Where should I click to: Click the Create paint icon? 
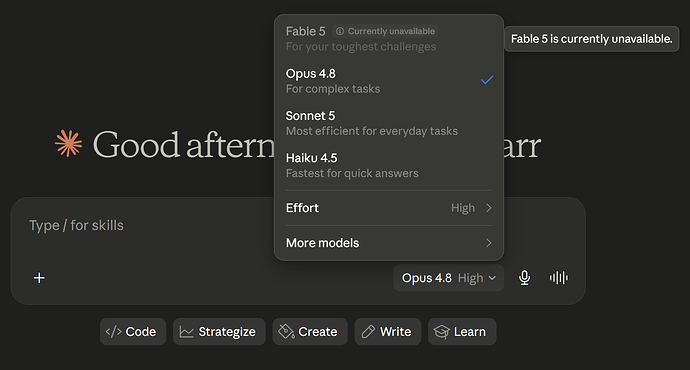coord(286,332)
